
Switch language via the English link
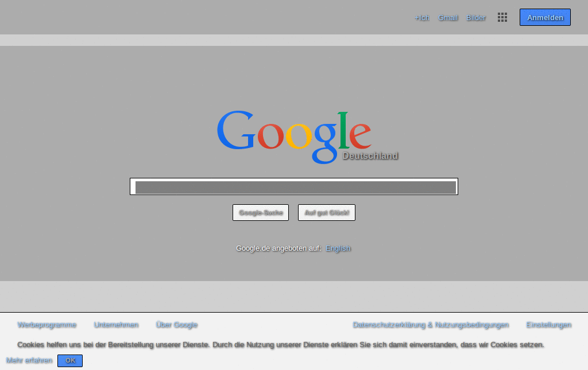coord(338,248)
